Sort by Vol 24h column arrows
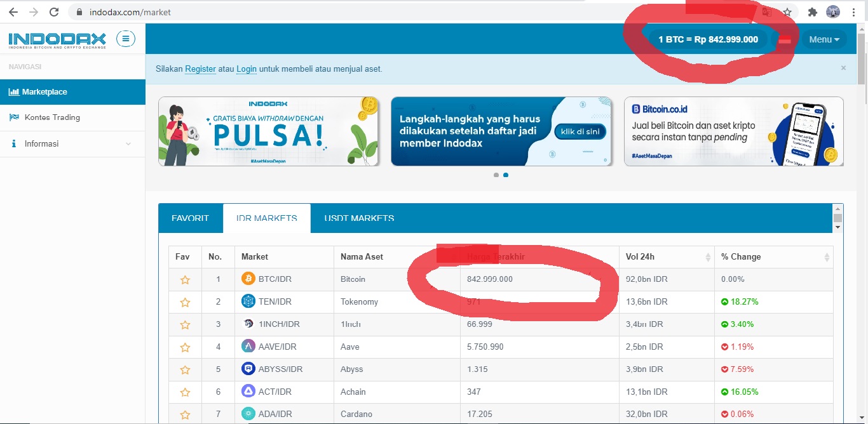The image size is (868, 424). point(708,257)
